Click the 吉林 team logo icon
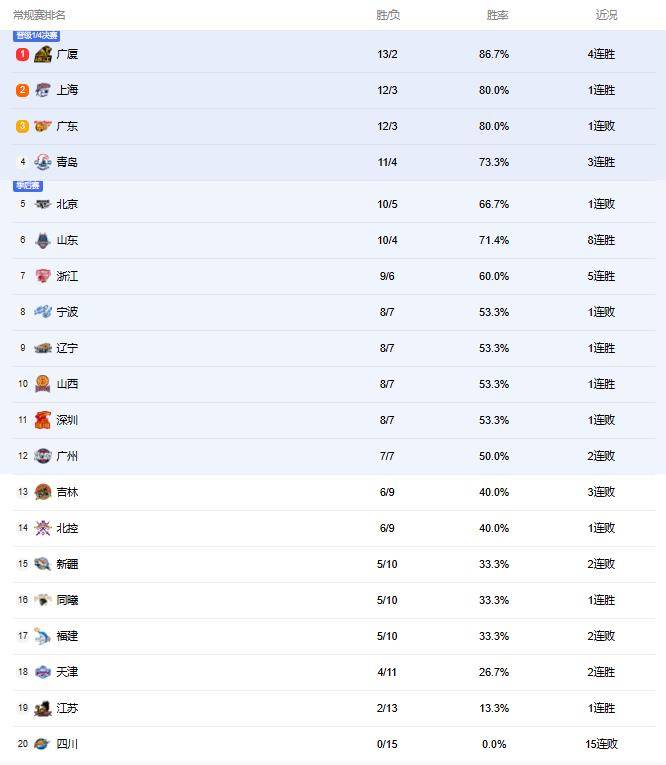The width and height of the screenshot is (666, 765). (43, 492)
